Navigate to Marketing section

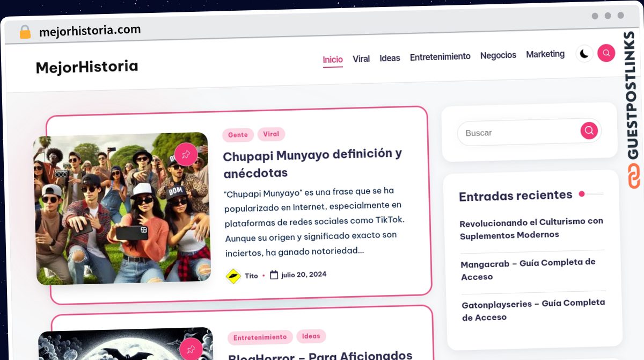545,54
